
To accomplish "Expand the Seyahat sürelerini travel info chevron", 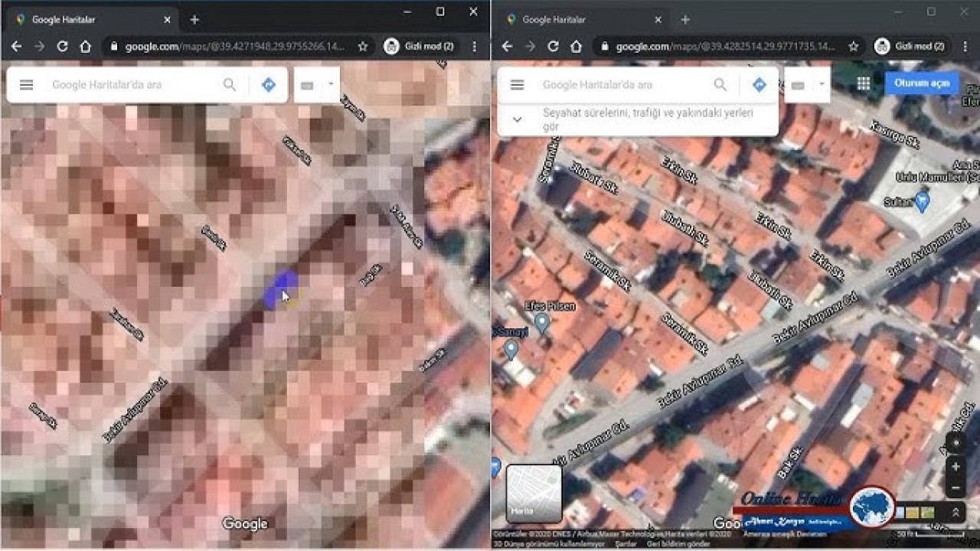I will 517,118.
